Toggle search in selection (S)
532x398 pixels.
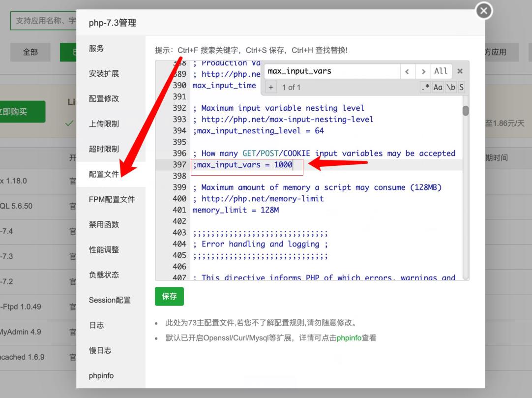461,87
